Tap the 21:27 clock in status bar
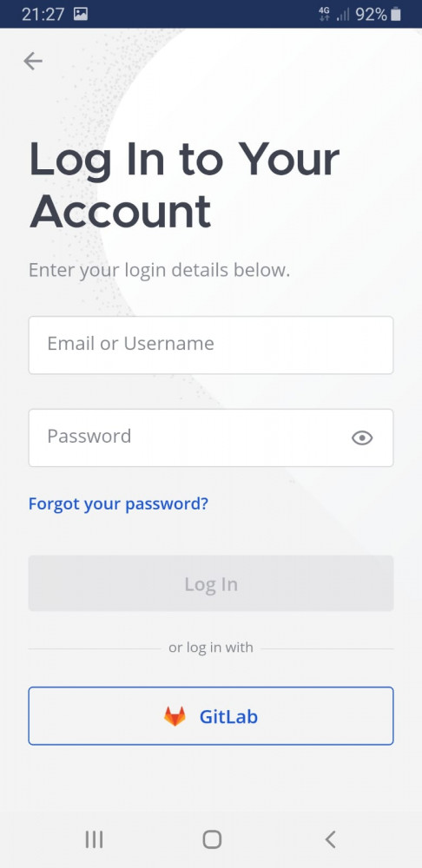The width and height of the screenshot is (422, 868). pos(43,14)
